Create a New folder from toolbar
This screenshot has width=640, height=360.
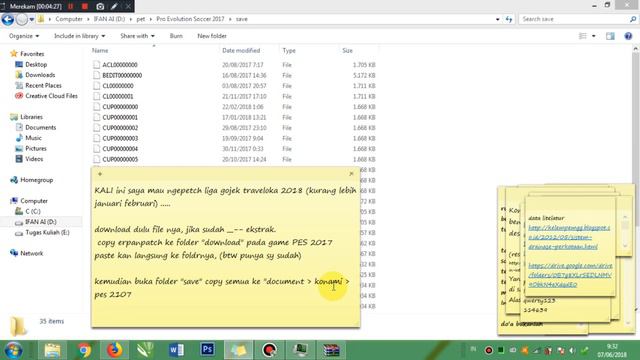pyautogui.click(x=212, y=36)
